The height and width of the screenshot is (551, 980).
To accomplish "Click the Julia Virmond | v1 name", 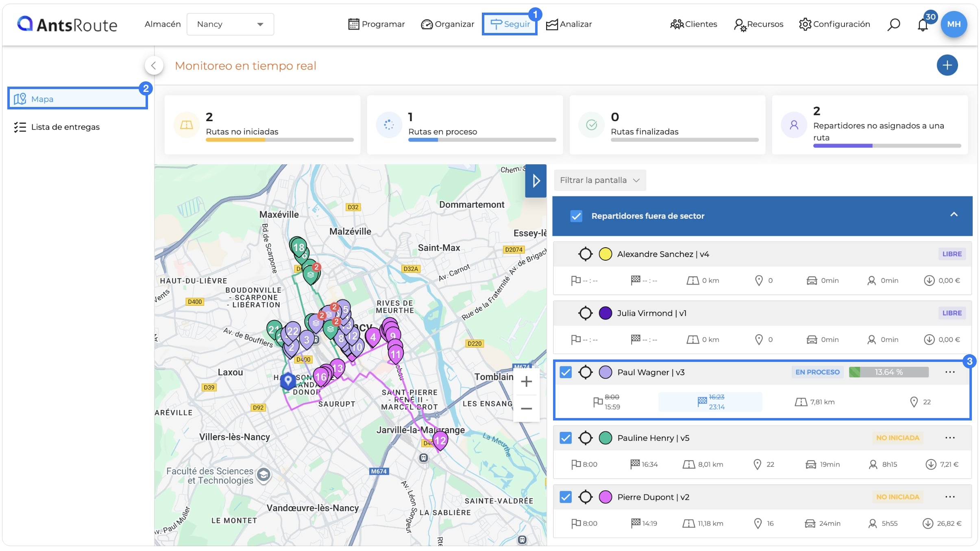I will point(651,313).
